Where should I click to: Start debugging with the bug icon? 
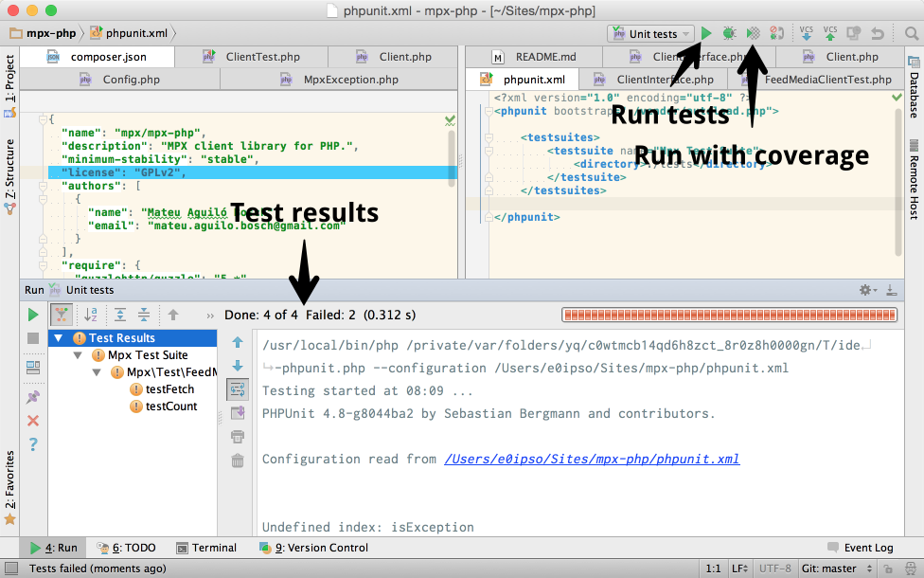pos(729,33)
